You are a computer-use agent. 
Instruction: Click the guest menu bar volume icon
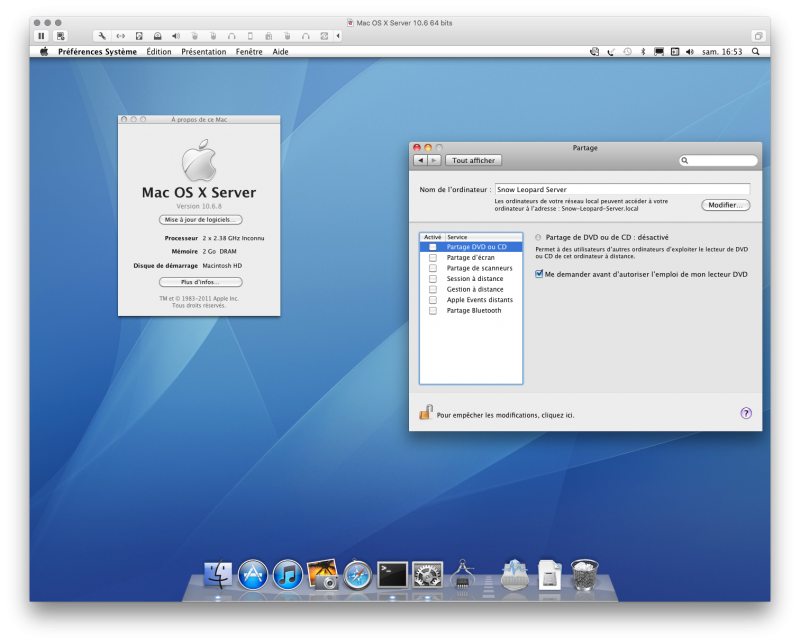[x=690, y=52]
